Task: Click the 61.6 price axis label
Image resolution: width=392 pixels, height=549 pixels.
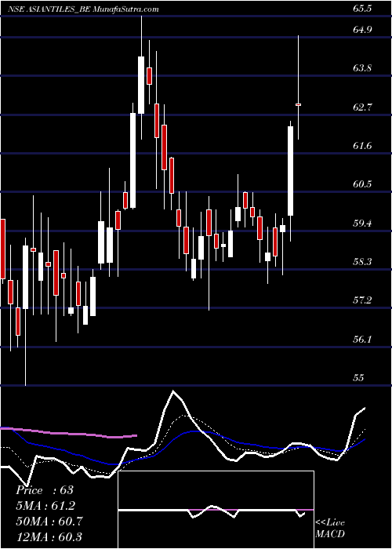Action: (x=362, y=146)
